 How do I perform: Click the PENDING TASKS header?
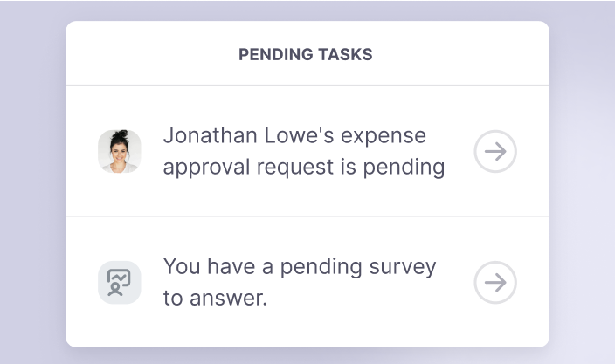tap(306, 55)
